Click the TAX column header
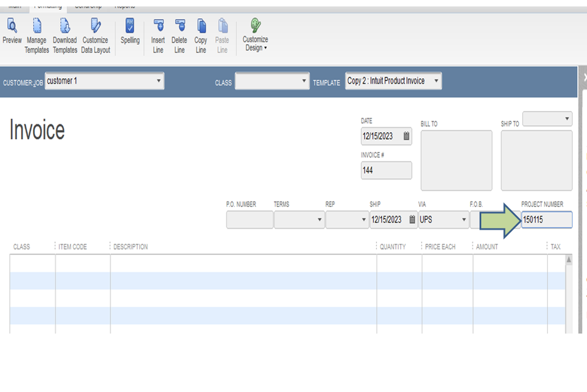 (x=555, y=247)
